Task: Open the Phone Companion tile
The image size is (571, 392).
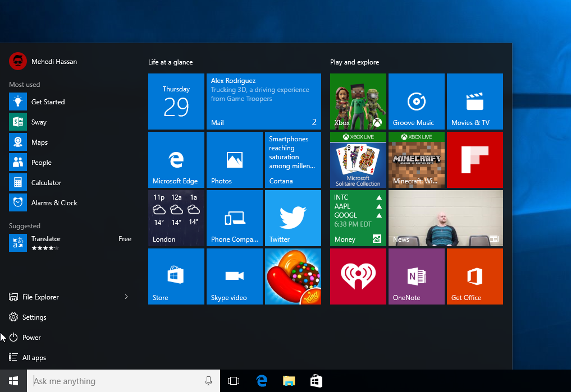Action: click(235, 218)
